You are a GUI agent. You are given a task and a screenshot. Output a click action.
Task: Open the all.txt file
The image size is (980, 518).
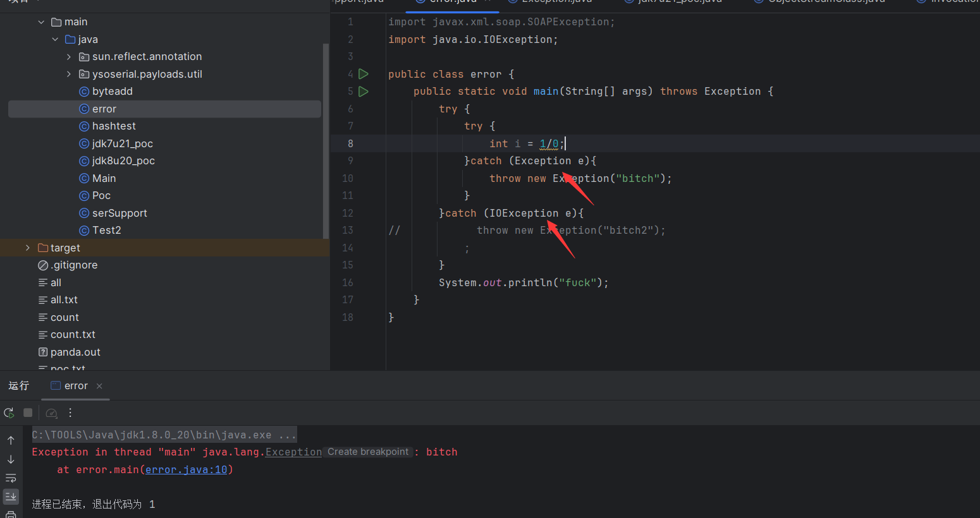64,300
